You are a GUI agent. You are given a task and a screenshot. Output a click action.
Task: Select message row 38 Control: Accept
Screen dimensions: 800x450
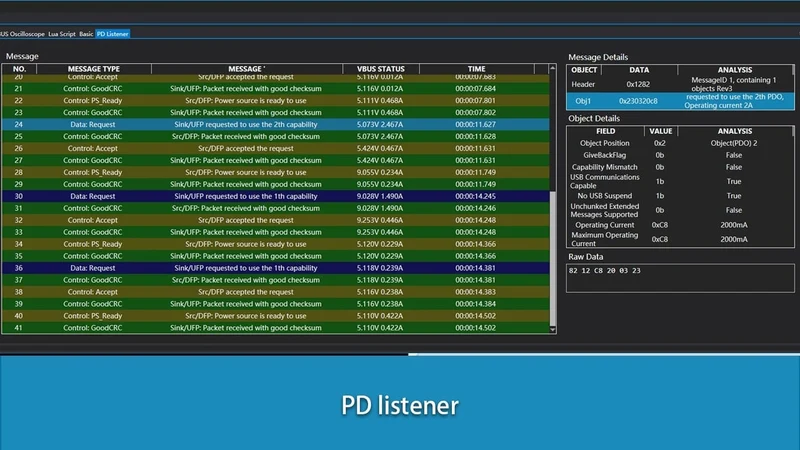point(276,292)
